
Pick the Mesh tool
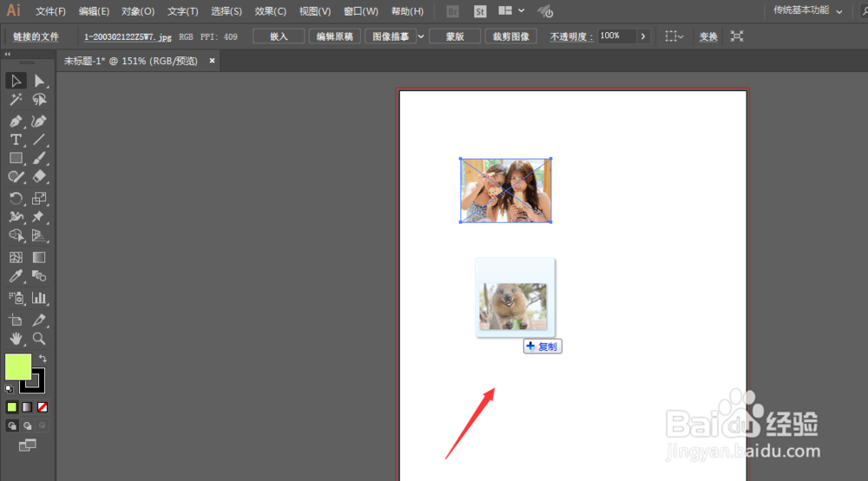coord(16,257)
